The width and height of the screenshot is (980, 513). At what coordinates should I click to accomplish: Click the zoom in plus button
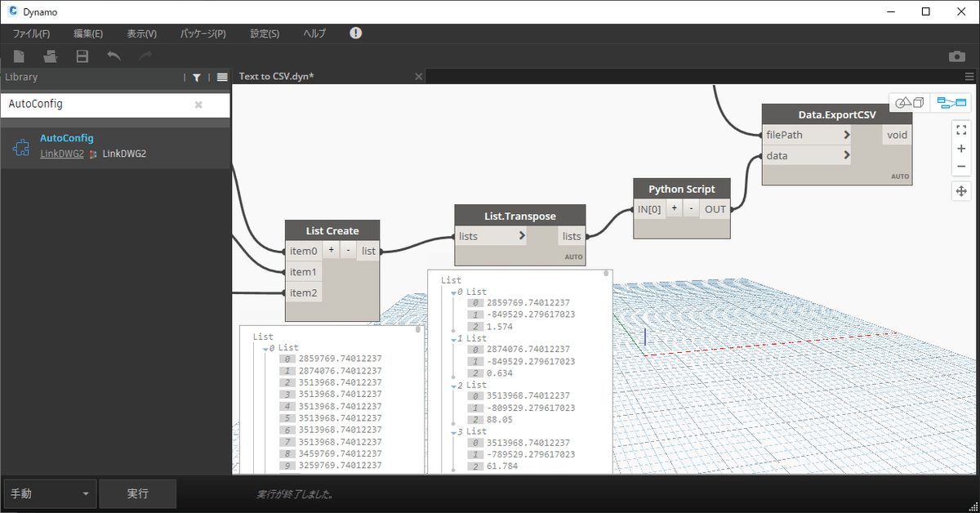pyautogui.click(x=961, y=149)
